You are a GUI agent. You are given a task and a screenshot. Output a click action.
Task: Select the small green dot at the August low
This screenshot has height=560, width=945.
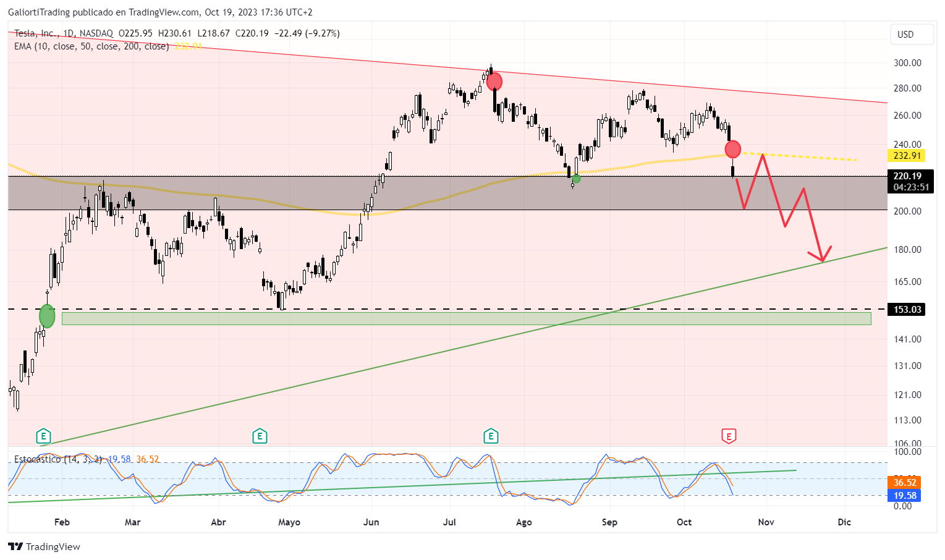pyautogui.click(x=576, y=179)
